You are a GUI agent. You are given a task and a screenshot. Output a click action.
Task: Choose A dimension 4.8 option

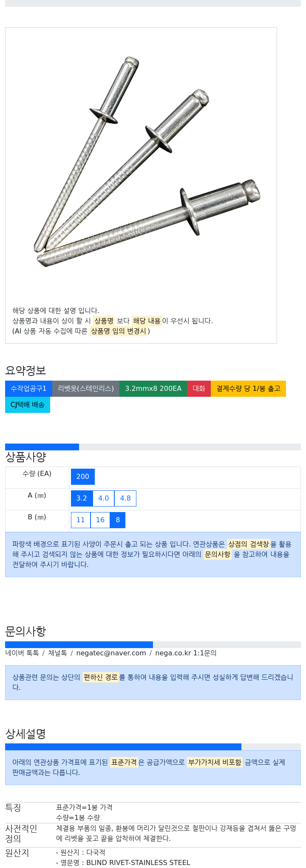125,498
